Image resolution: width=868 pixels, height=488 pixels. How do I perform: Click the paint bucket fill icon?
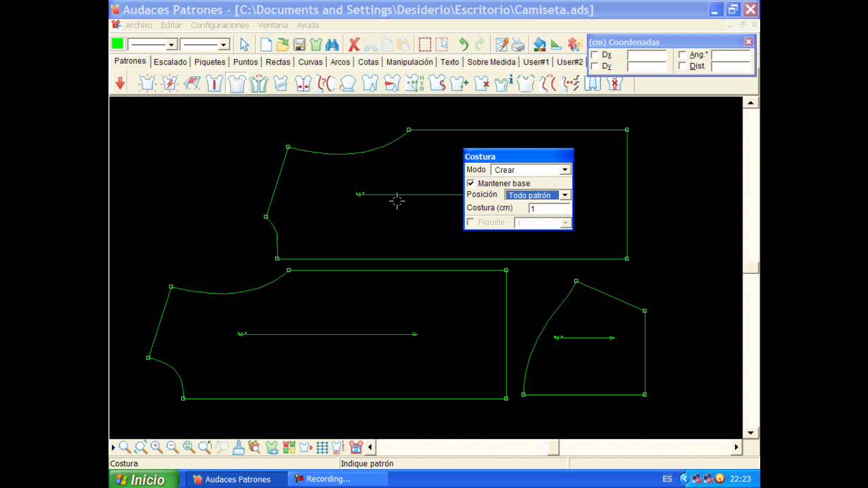[540, 45]
